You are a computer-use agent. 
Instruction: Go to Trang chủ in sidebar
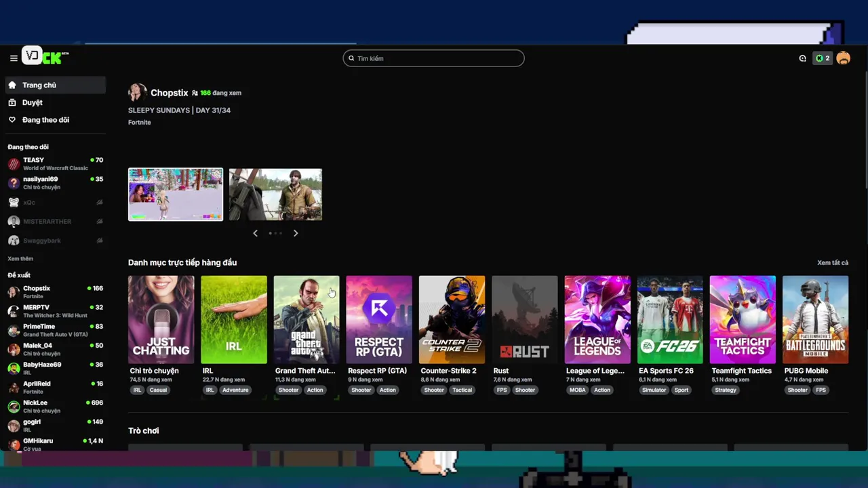click(55, 85)
